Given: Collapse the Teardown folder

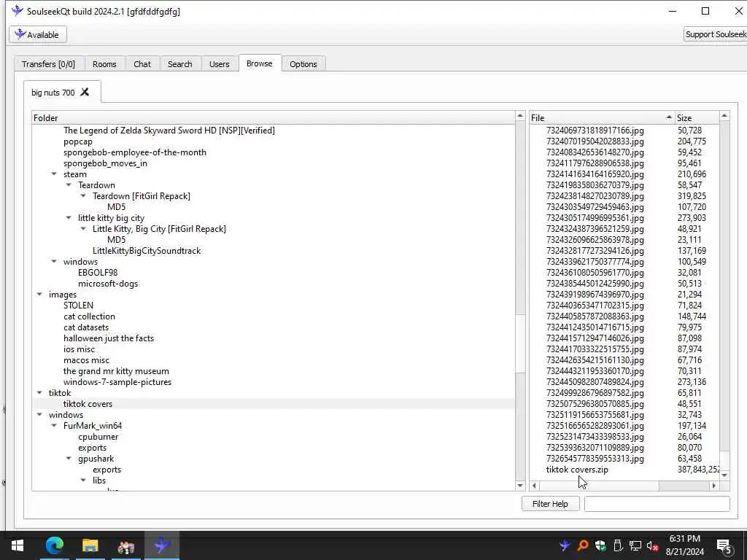Looking at the screenshot, I should [x=69, y=185].
